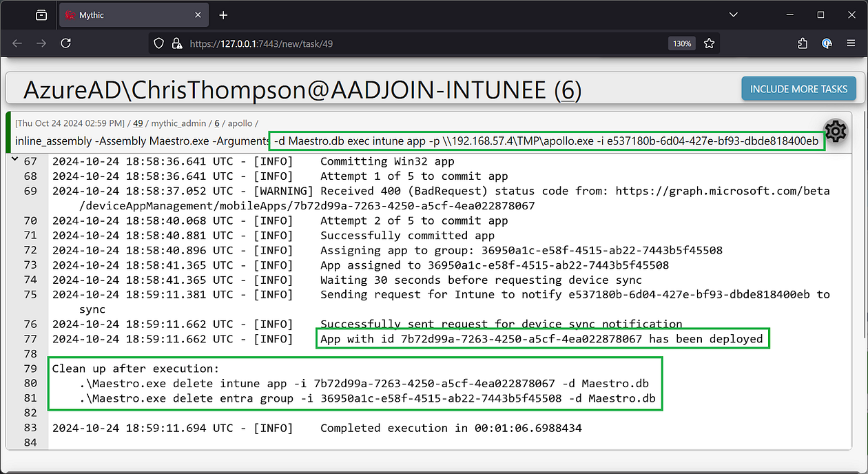Open the Extensions puzzle-piece icon
The image size is (868, 474).
coord(803,43)
